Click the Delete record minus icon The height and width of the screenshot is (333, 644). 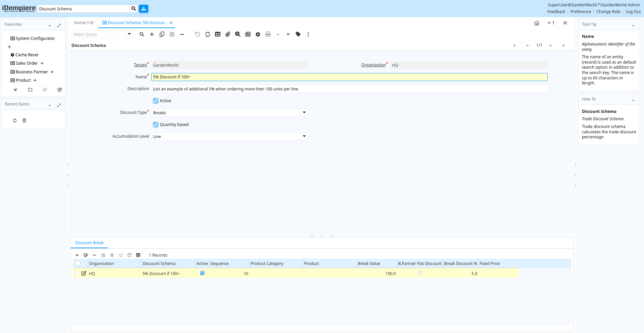pos(182,34)
